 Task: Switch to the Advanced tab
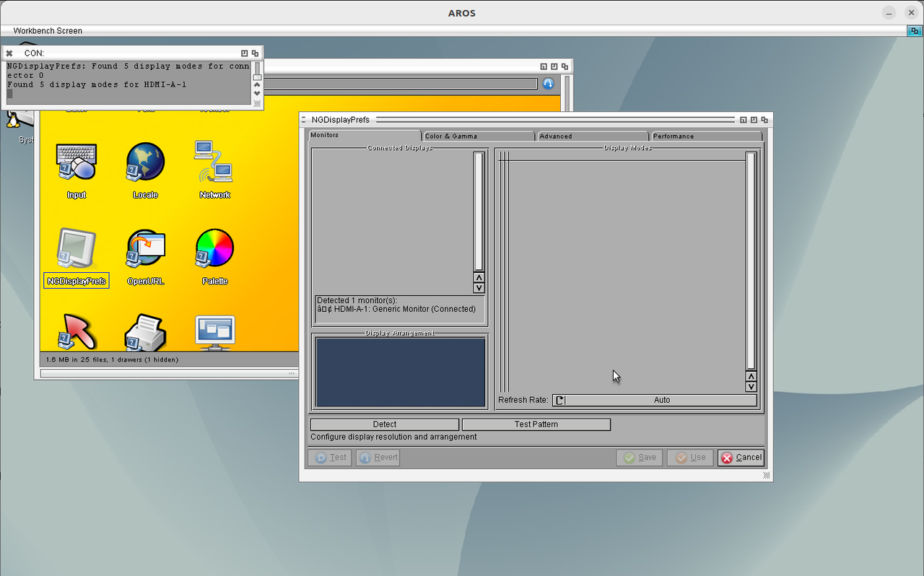(x=592, y=136)
